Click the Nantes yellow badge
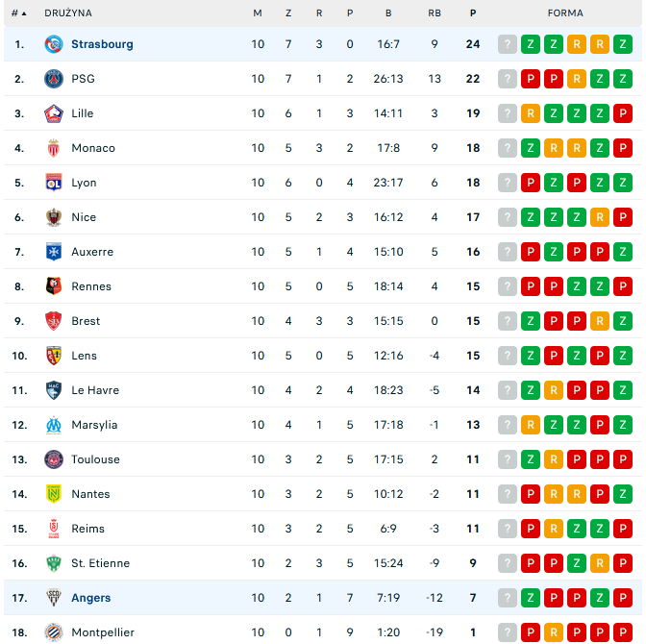Screen dimensions: 646x644 pyautogui.click(x=54, y=494)
